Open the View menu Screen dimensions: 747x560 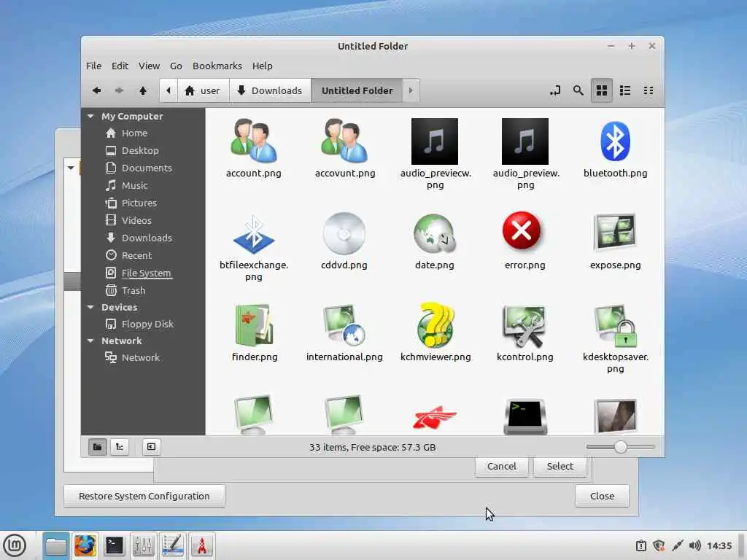tap(149, 66)
